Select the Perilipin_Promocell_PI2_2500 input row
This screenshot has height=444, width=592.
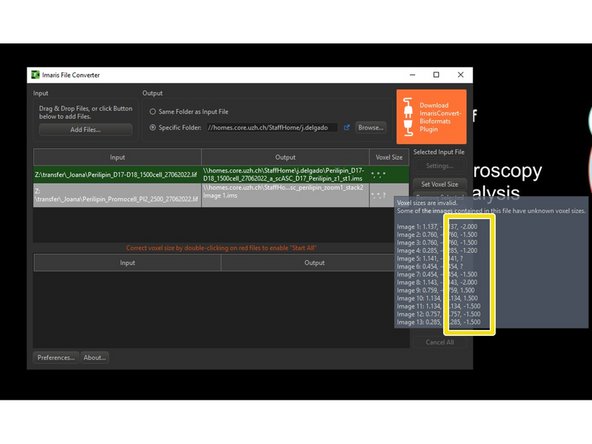pyautogui.click(x=117, y=195)
